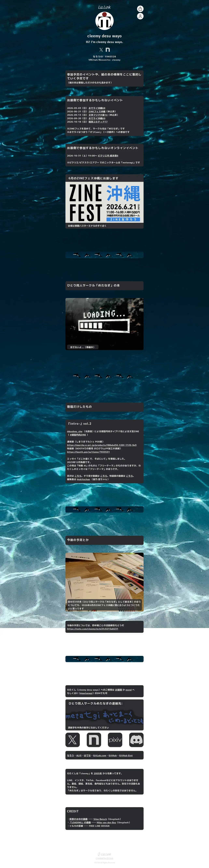Click the paper samples photo card
Image resolution: width=209 pixels, height=868 pixels.
click(x=104, y=582)
